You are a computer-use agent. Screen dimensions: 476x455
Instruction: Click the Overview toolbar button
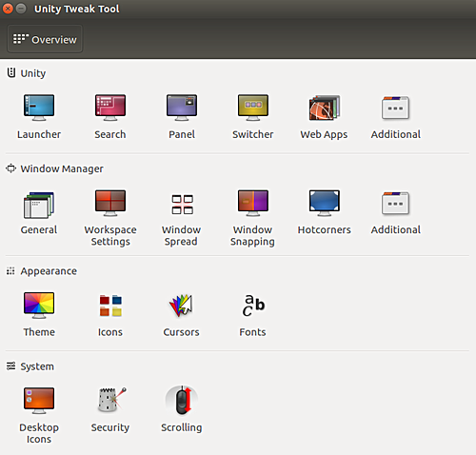pos(45,39)
